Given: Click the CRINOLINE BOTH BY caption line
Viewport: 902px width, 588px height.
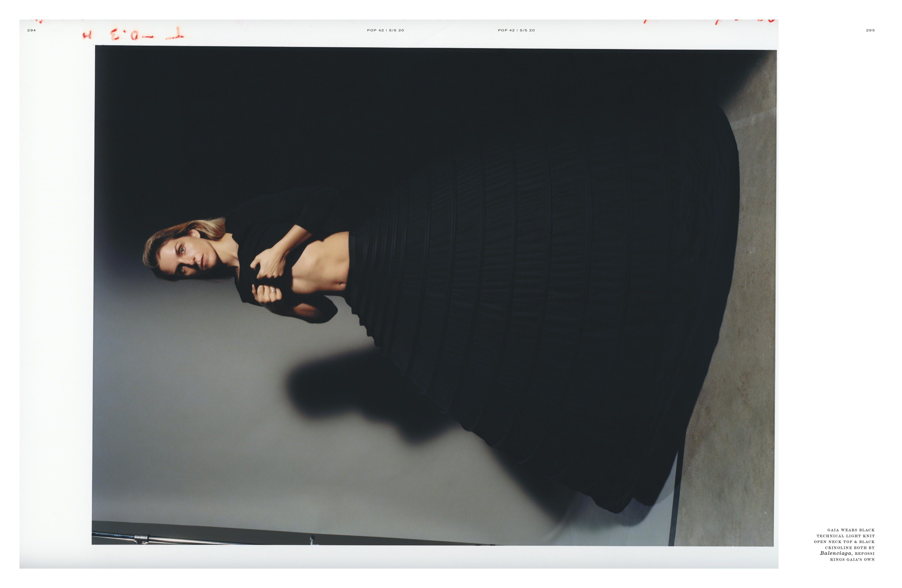Looking at the screenshot, I should pyautogui.click(x=850, y=548).
